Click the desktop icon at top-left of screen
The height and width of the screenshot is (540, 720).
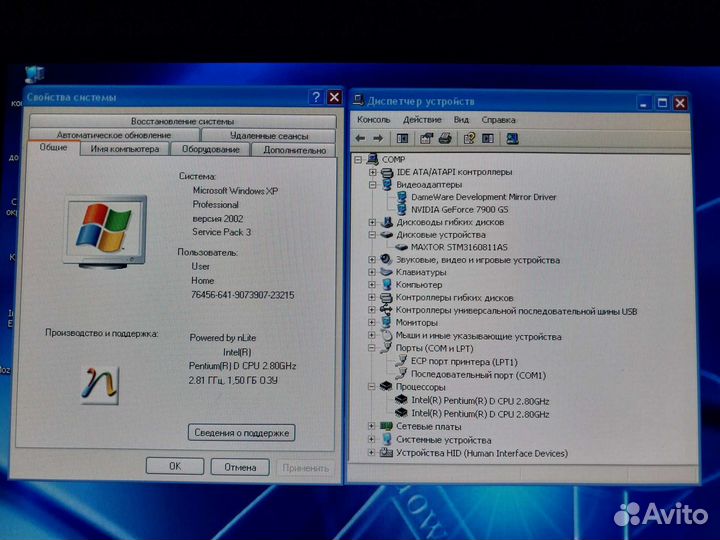(35, 74)
